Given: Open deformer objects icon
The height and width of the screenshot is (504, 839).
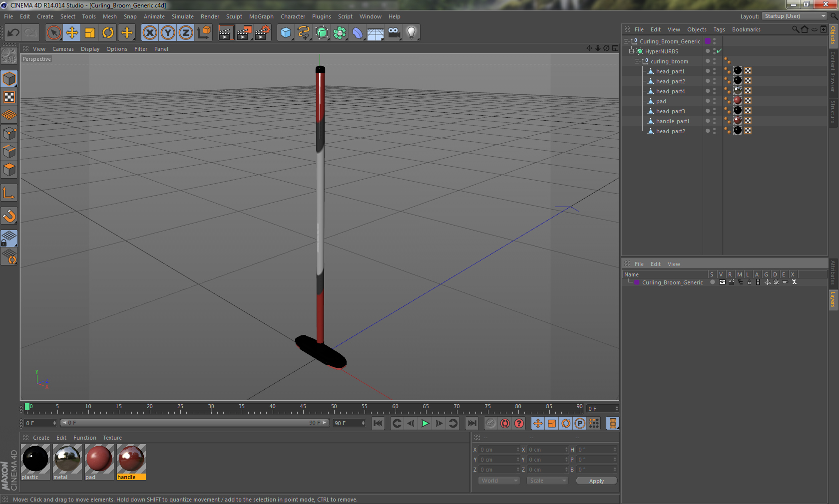Looking at the screenshot, I should (358, 33).
